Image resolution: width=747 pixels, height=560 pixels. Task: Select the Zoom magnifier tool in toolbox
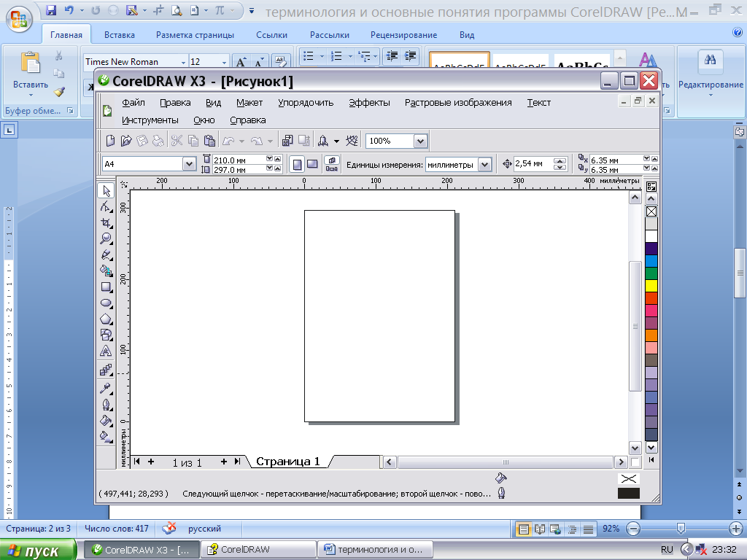106,238
